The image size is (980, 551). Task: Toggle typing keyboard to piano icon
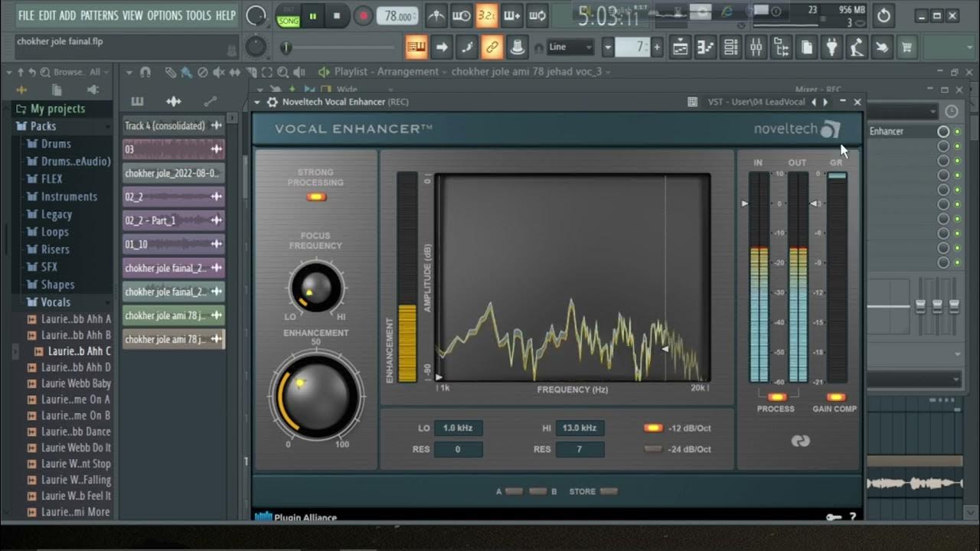click(x=416, y=47)
